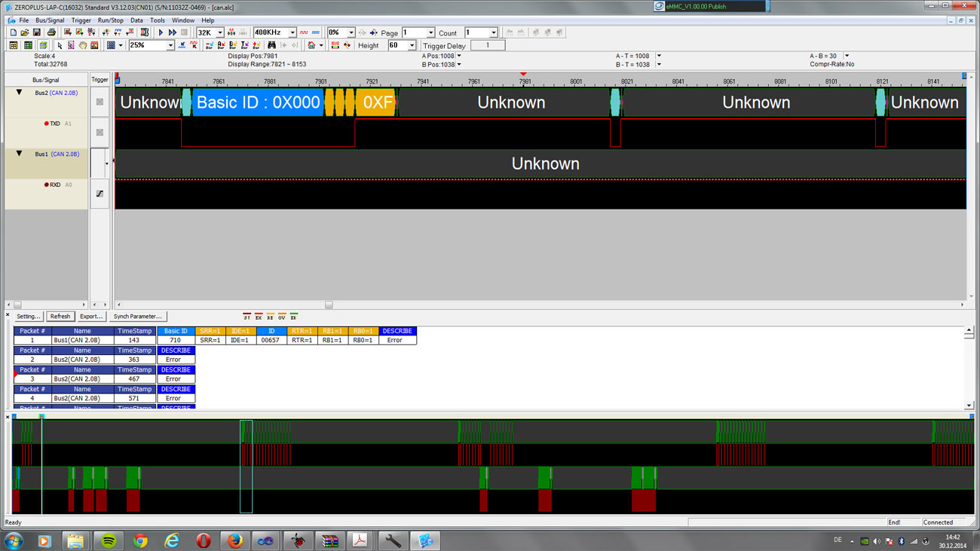Click the Refresh button
This screenshot has width=980, height=551.
pyautogui.click(x=60, y=317)
